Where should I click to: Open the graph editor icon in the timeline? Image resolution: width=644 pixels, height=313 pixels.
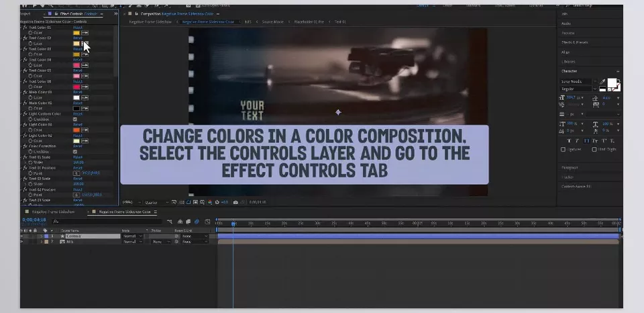click(207, 222)
